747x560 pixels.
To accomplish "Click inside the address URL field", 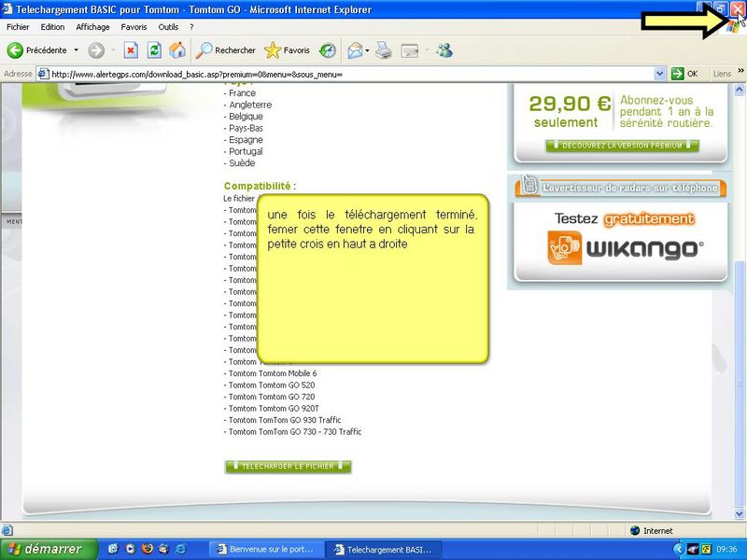I will (x=352, y=74).
